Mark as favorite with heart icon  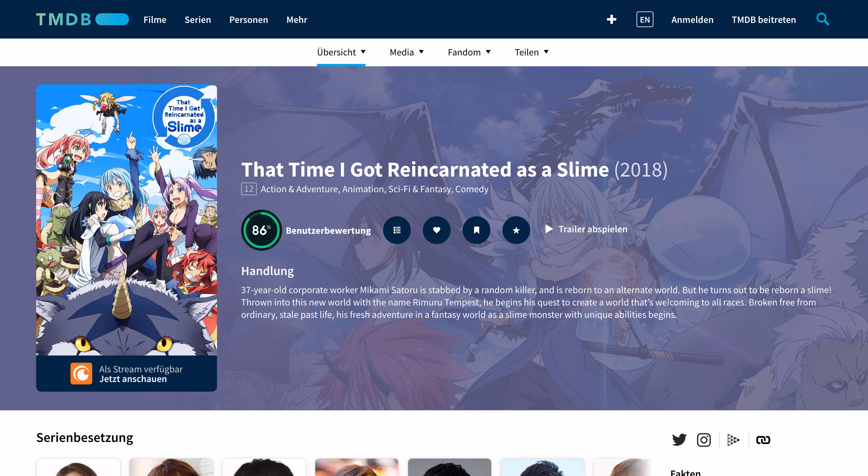437,230
